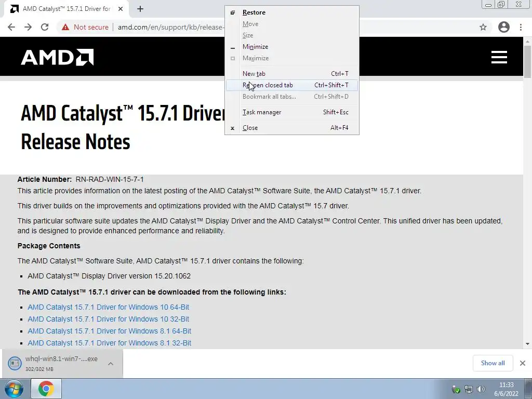Click the Not secure label
This screenshot has width=532, height=399.
pos(91,27)
